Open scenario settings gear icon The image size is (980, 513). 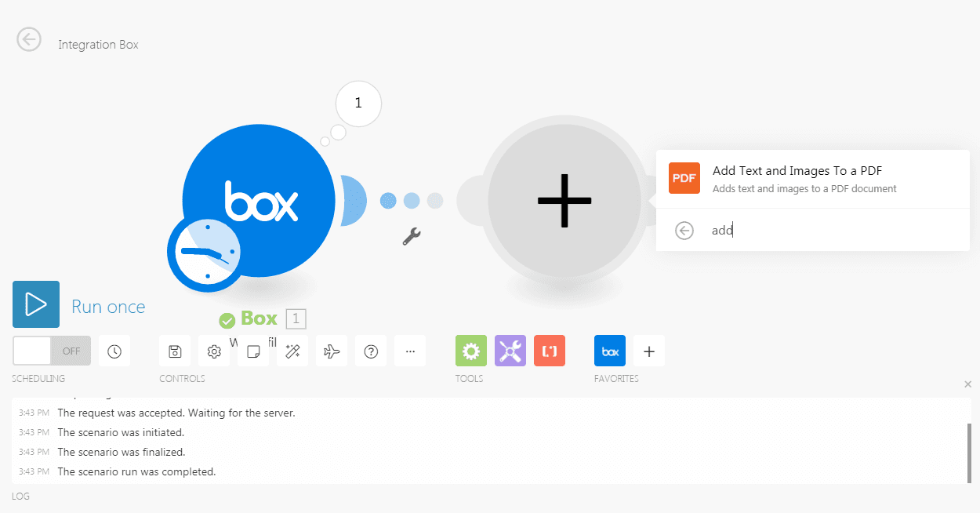tap(214, 351)
